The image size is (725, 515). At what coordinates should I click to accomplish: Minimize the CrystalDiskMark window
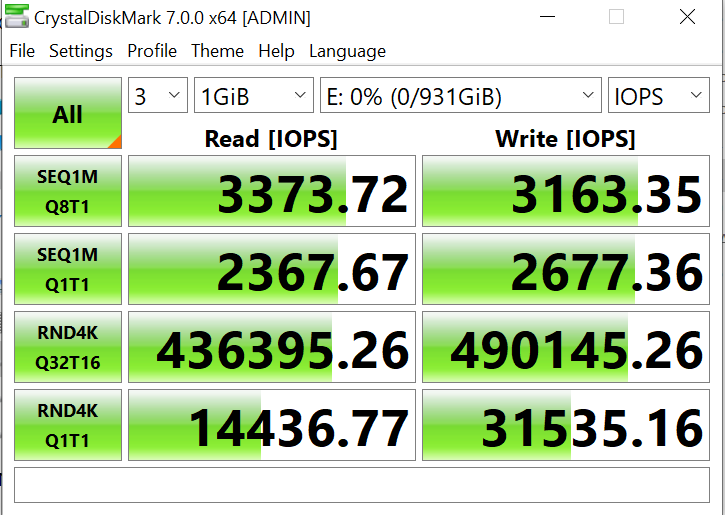tap(549, 17)
